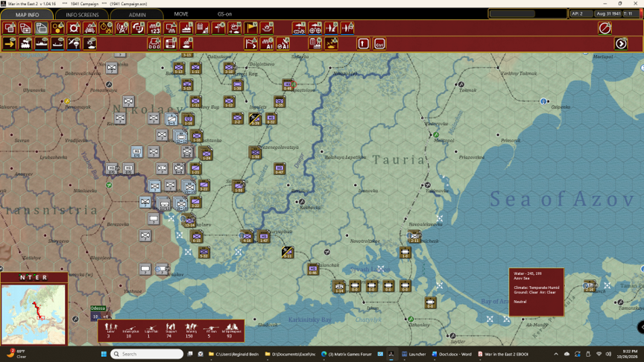Viewport: 644px width, 362px height.
Task: Click the MOVE mode label
Action: click(181, 14)
